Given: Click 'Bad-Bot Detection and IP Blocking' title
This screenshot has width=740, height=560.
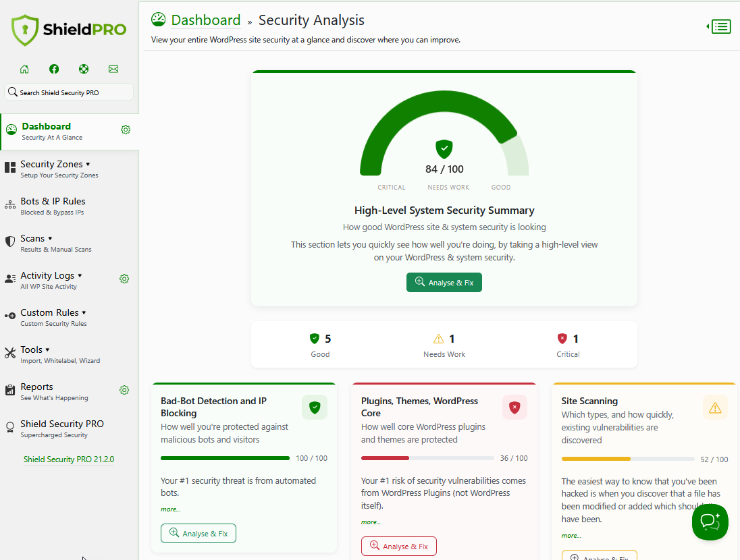Looking at the screenshot, I should (x=214, y=407).
